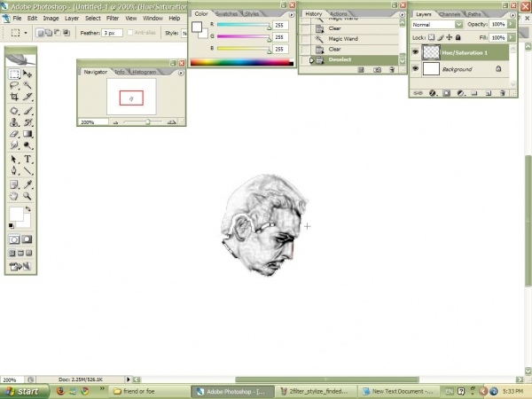Select the Eyedropper tool
The height and width of the screenshot is (399, 532).
click(27, 184)
